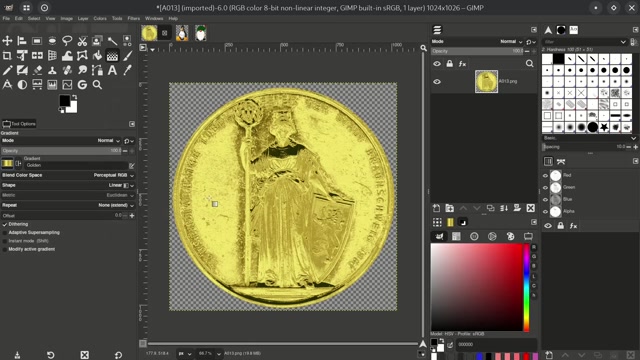Select the Paths tool

point(97,70)
